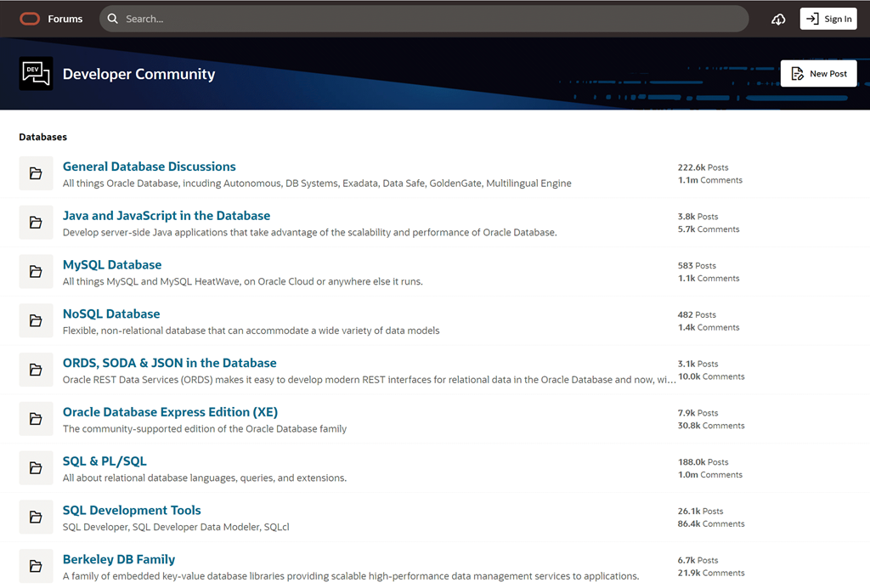The image size is (870, 588).
Task: Click the Oracle logo icon
Action: [30, 19]
